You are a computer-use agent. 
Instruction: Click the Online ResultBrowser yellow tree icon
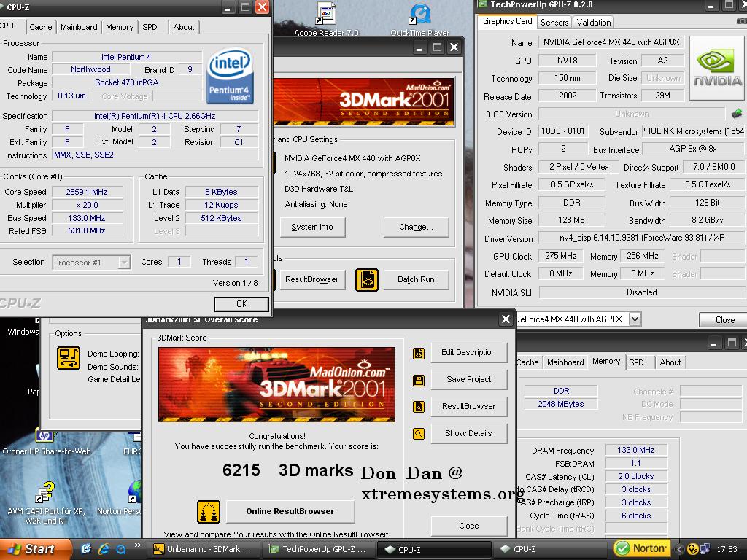click(x=209, y=512)
